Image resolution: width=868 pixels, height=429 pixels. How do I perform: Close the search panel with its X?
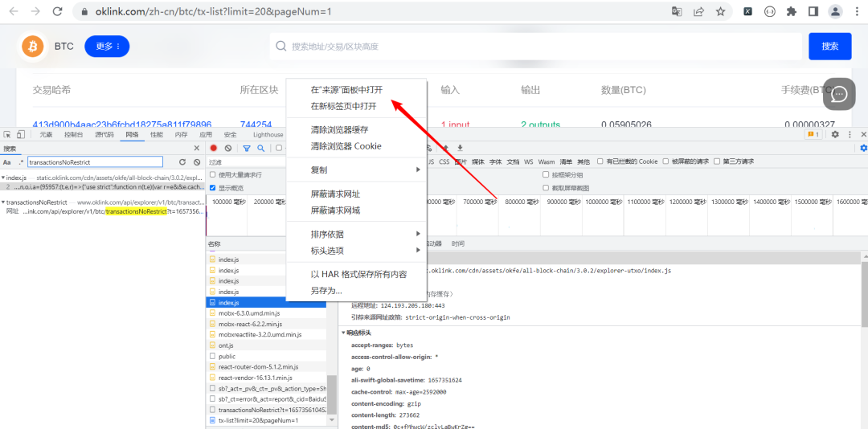click(x=196, y=149)
